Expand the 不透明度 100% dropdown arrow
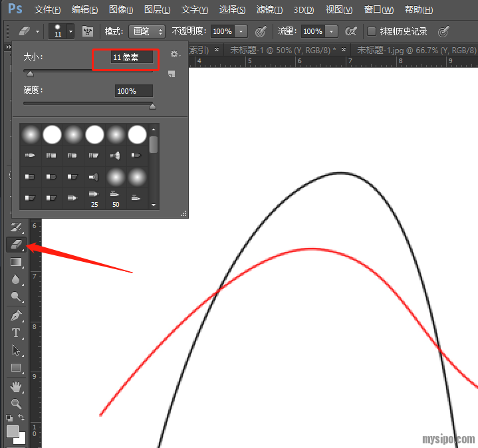Viewport: 478px width, 448px height. point(241,31)
